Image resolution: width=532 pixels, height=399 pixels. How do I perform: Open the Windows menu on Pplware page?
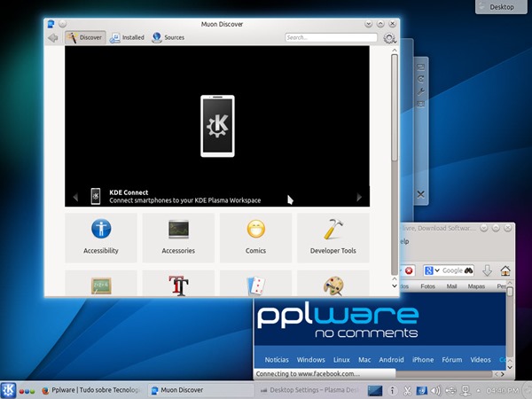(x=311, y=360)
